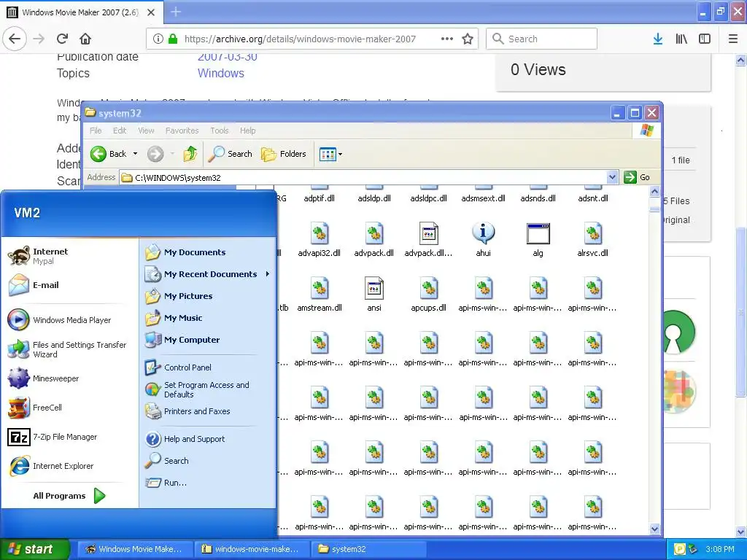747x560 pixels.
Task: Go up one folder level in Explorer
Action: click(x=190, y=154)
